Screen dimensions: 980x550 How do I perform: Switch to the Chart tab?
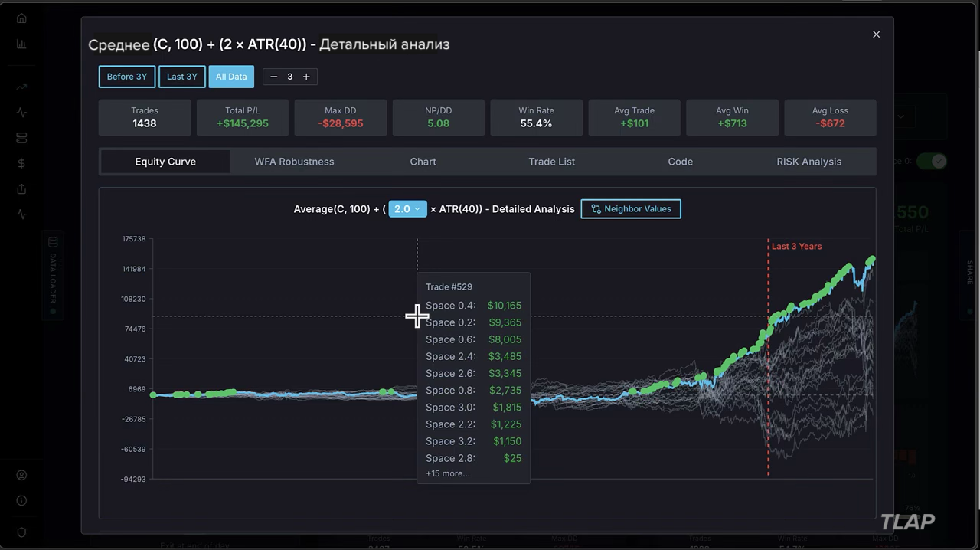tap(423, 162)
